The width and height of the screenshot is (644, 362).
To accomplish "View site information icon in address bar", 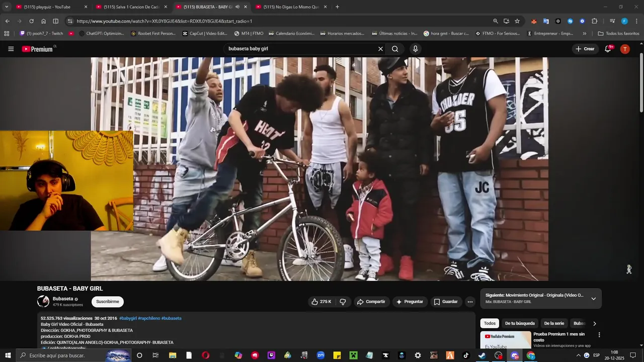I will pyautogui.click(x=70, y=21).
